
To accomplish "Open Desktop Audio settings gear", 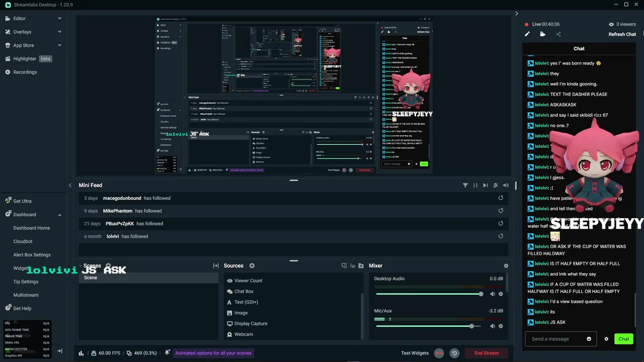I will tap(501, 294).
